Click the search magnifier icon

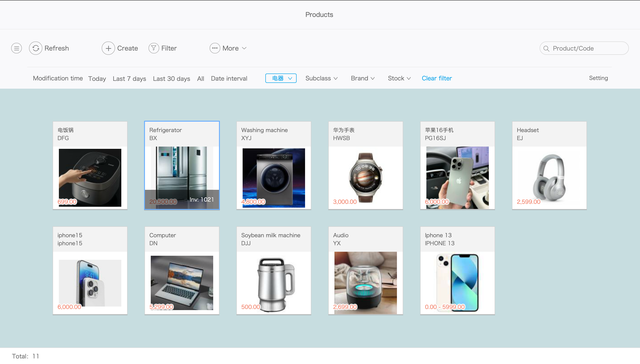coord(546,49)
